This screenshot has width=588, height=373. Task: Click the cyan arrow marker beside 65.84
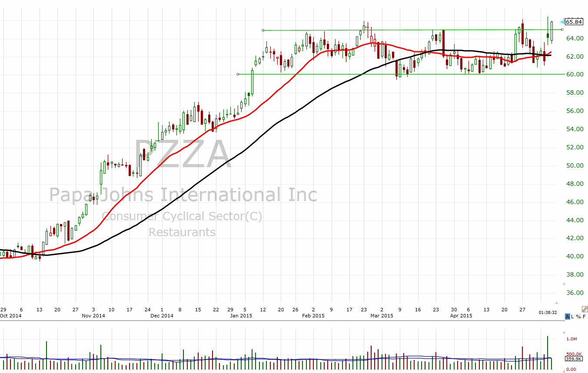(x=562, y=22)
